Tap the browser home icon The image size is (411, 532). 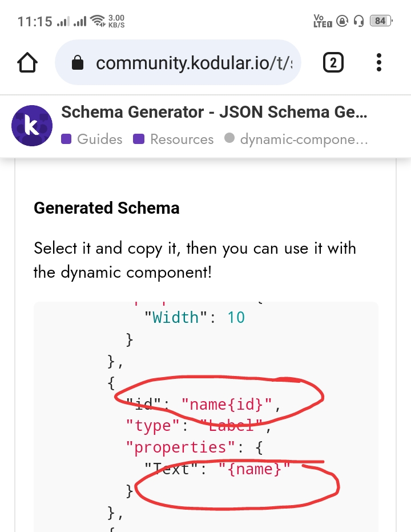point(27,62)
